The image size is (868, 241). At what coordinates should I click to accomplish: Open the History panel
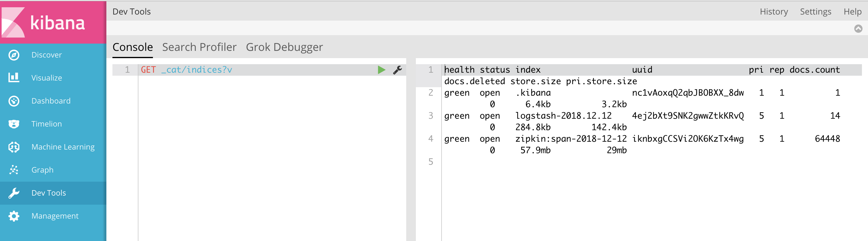[x=774, y=12]
